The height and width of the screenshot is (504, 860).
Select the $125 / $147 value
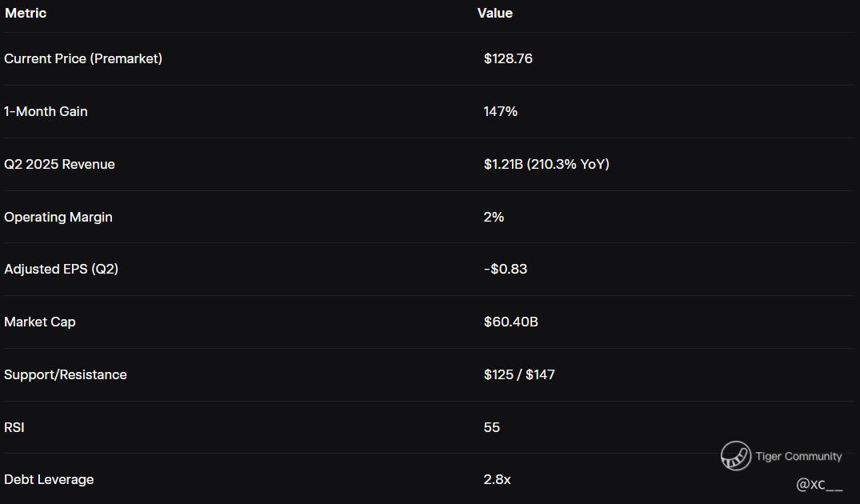click(519, 374)
